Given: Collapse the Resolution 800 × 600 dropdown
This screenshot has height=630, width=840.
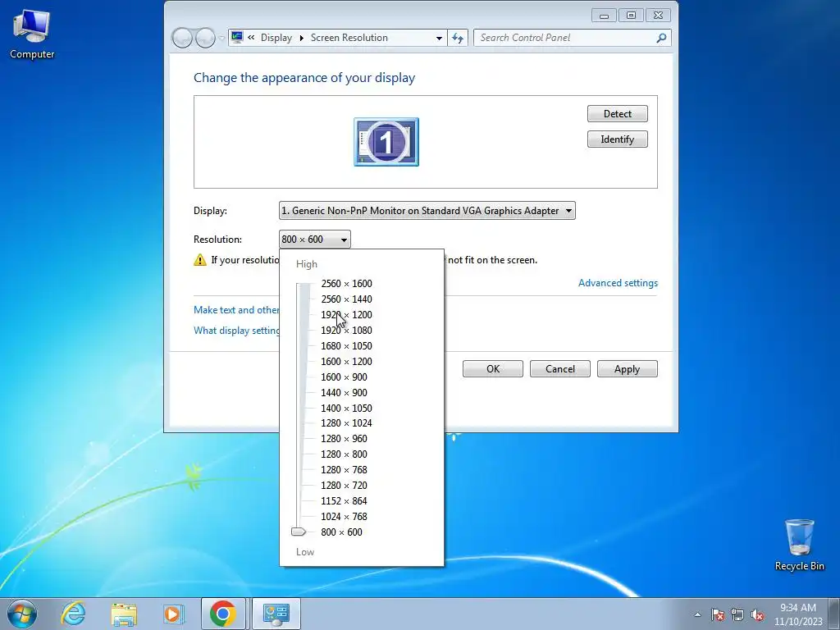Looking at the screenshot, I should tap(314, 240).
